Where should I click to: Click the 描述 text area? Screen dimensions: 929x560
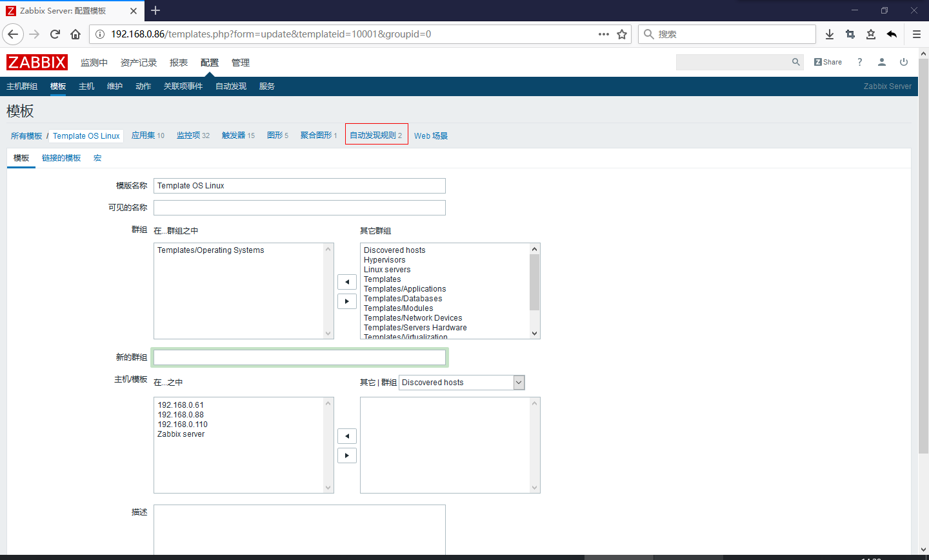click(x=299, y=530)
